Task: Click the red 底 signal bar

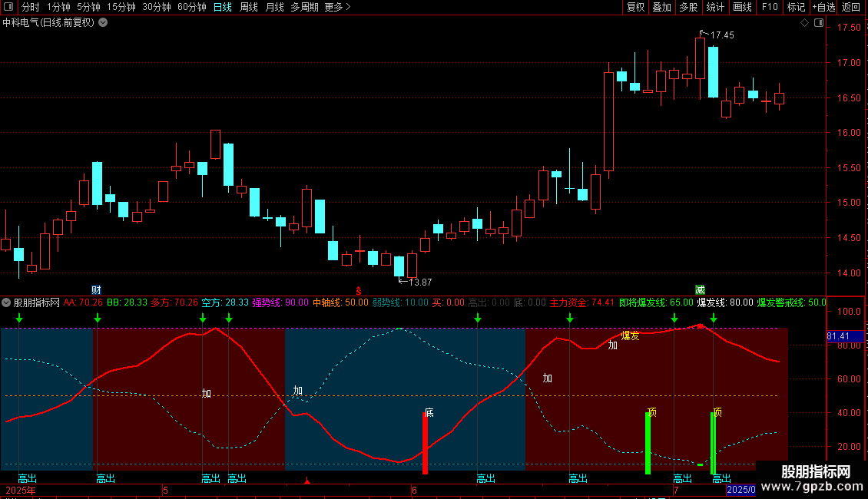Action: (425, 444)
